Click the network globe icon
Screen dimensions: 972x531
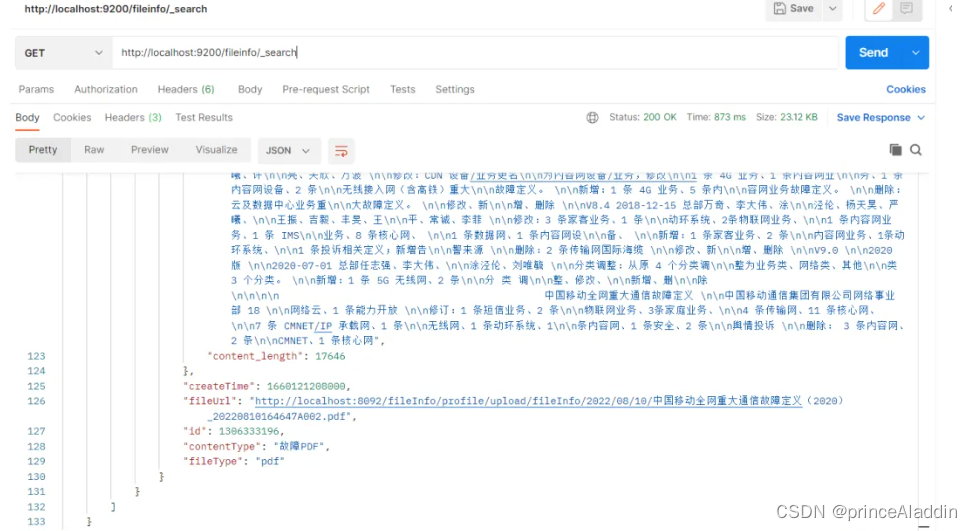[592, 117]
